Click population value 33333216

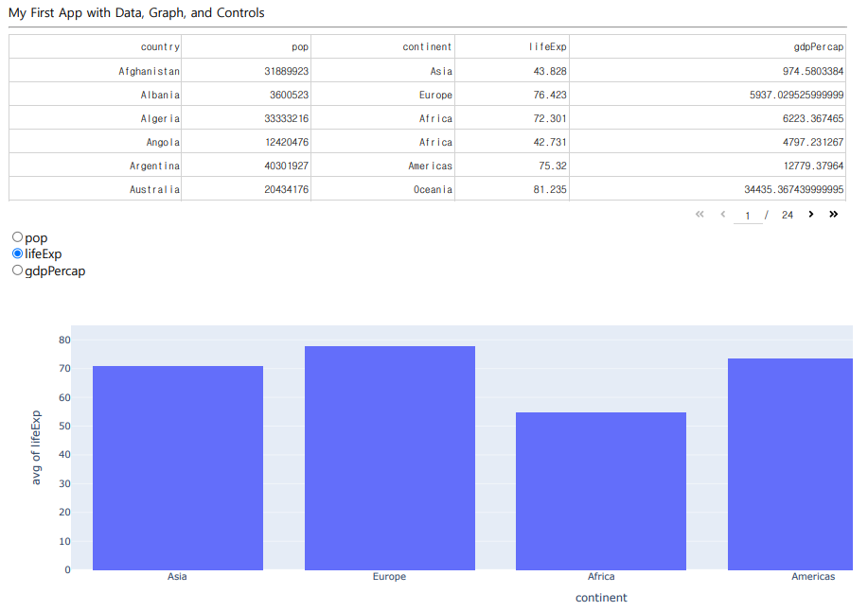(x=246, y=118)
